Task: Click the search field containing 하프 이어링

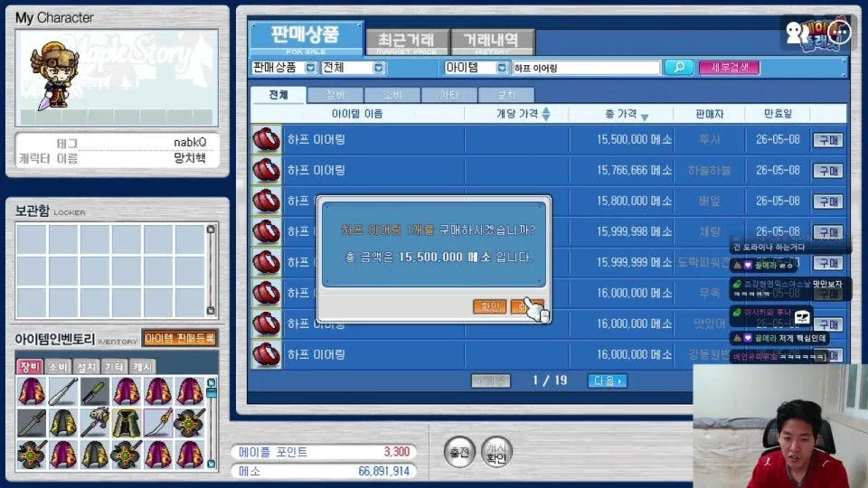Action: tap(586, 68)
